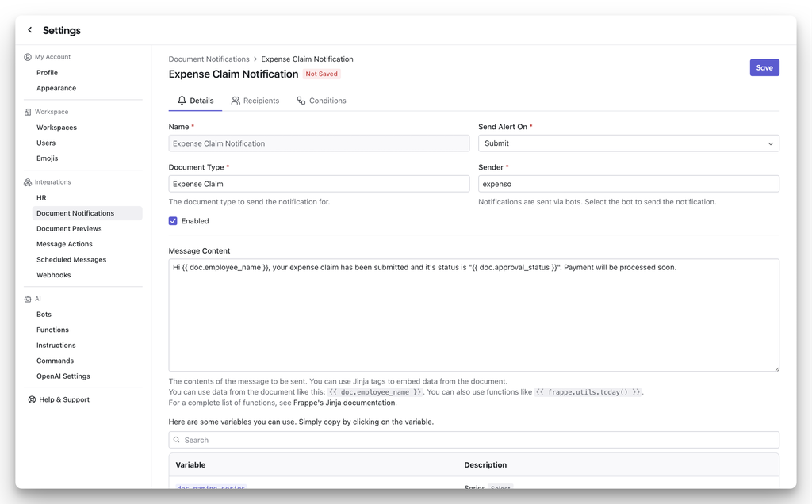Image resolution: width=812 pixels, height=504 pixels.
Task: Click the Workspace section icon
Action: tap(28, 112)
